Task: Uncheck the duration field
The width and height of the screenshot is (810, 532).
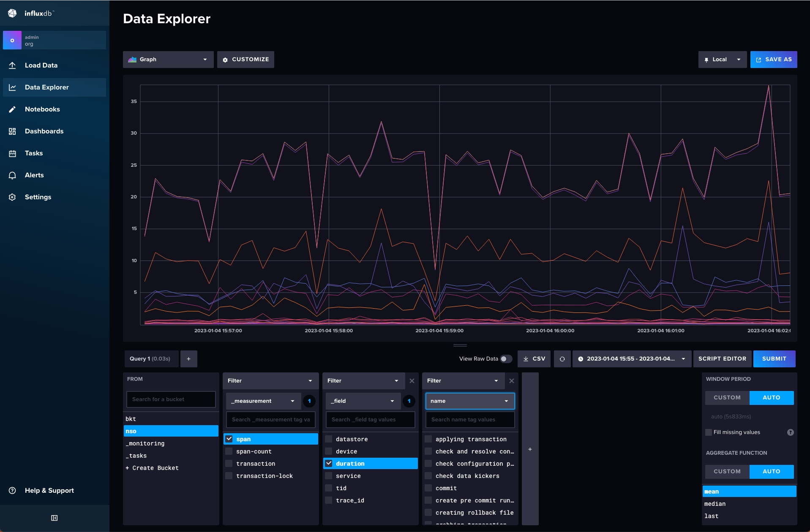Action: pyautogui.click(x=329, y=464)
